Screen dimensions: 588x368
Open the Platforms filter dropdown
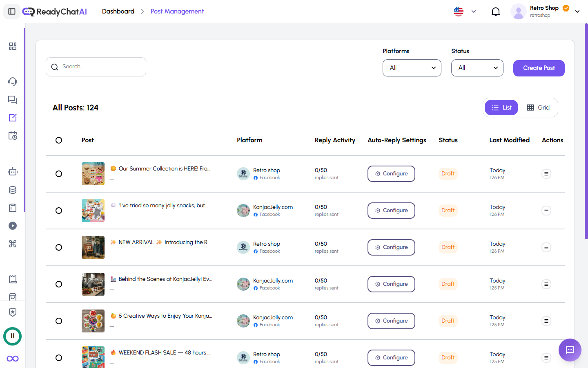(412, 68)
